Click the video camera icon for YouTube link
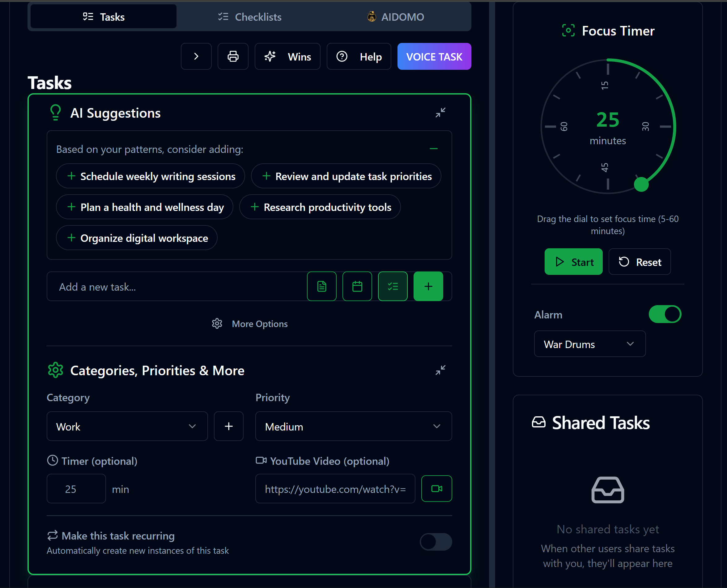This screenshot has height=588, width=727. click(x=436, y=489)
